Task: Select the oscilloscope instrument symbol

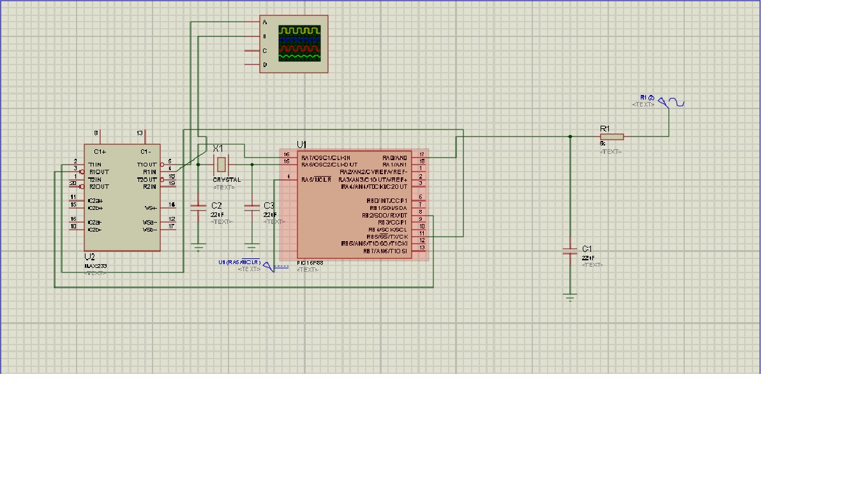Action: point(294,43)
